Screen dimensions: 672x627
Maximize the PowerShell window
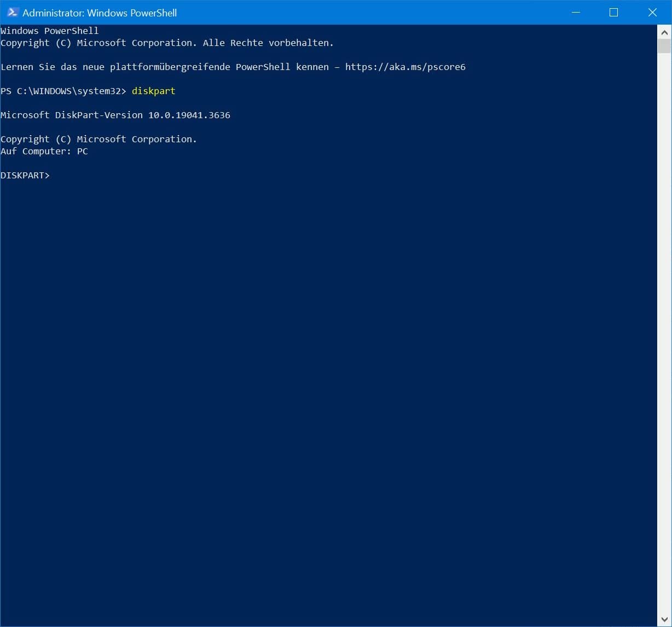(614, 12)
